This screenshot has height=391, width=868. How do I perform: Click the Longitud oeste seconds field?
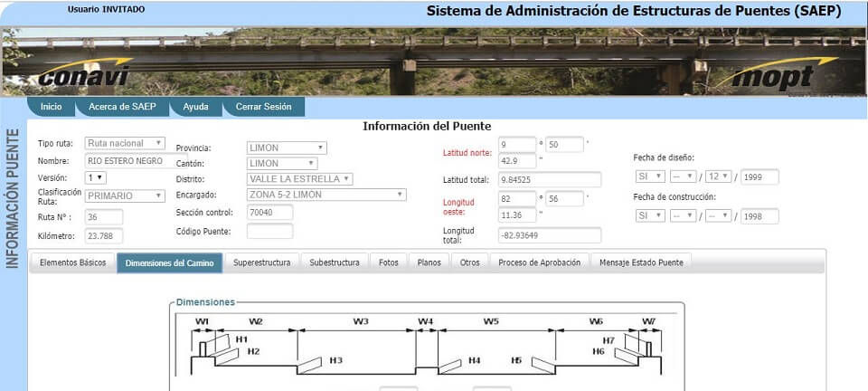[x=517, y=215]
